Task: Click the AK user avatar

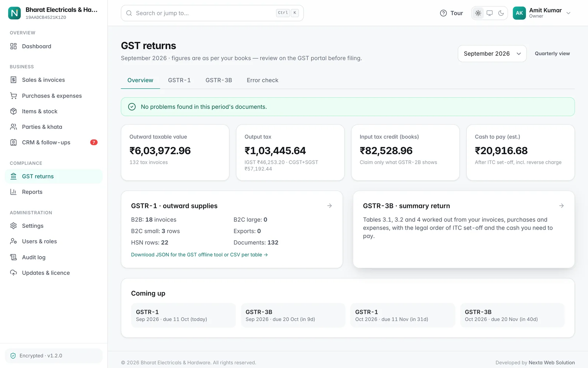Action: point(519,13)
